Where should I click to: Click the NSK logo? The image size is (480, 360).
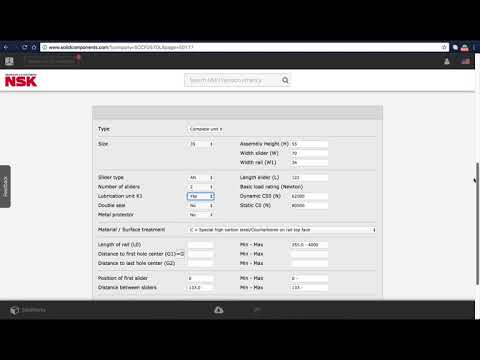click(x=21, y=80)
